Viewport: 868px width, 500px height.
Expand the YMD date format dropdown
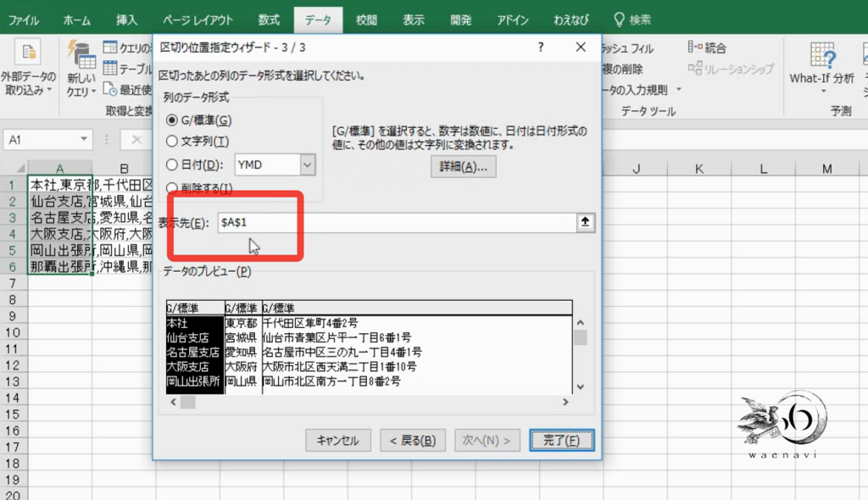(308, 164)
